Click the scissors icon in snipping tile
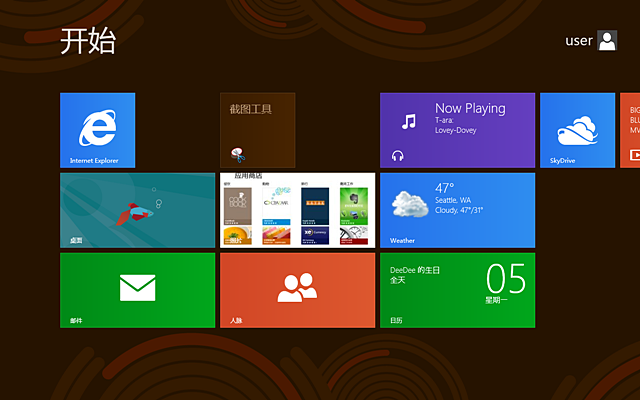640x400 pixels. [238, 155]
